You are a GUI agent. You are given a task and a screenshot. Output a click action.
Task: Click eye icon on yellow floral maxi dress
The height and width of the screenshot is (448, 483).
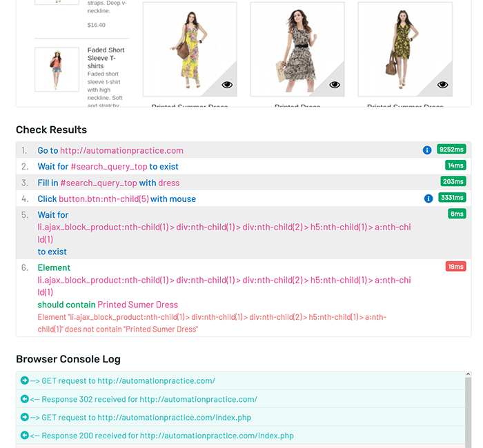[x=227, y=85]
